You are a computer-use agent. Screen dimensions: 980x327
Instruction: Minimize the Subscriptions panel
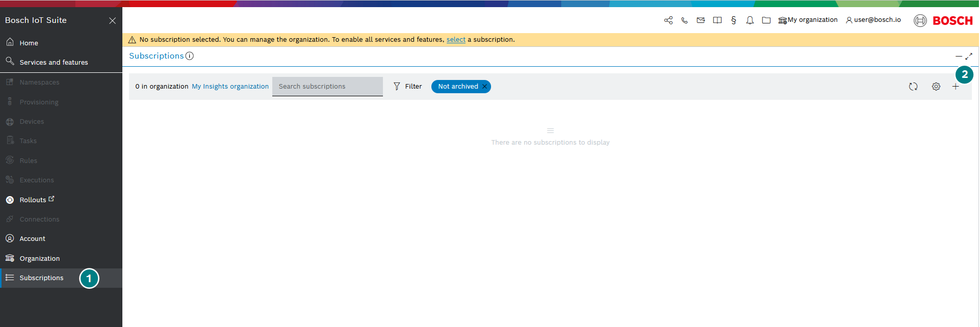pyautogui.click(x=959, y=56)
